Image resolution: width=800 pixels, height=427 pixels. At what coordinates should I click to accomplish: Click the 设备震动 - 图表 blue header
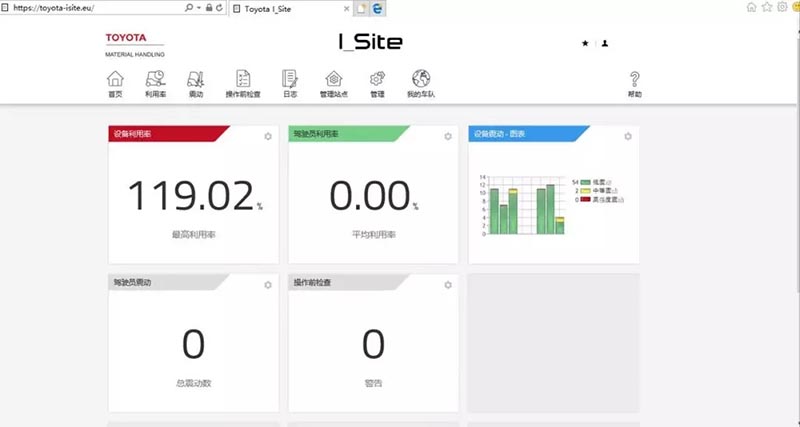tap(529, 134)
